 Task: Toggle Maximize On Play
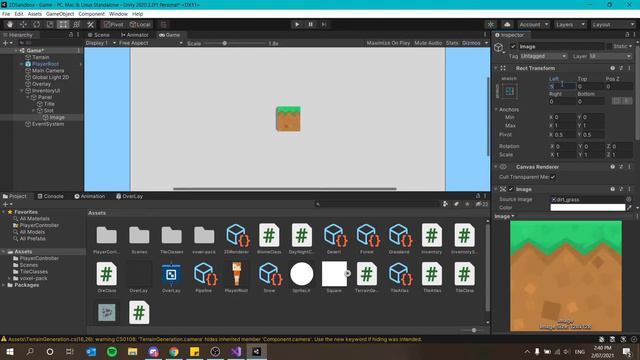pyautogui.click(x=388, y=43)
